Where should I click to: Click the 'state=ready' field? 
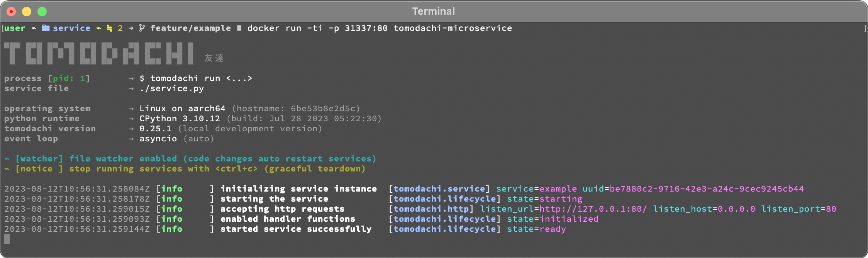click(x=536, y=229)
